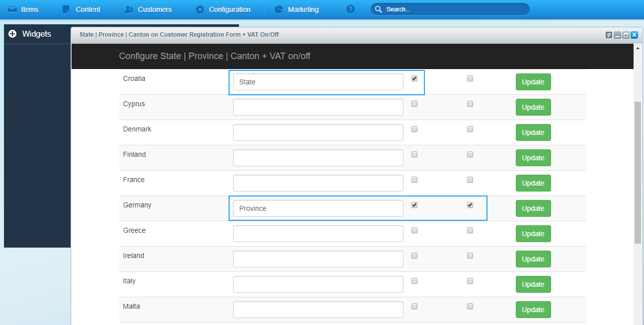Open the Content menu
Viewport: 644px width, 325px height.
pos(82,9)
